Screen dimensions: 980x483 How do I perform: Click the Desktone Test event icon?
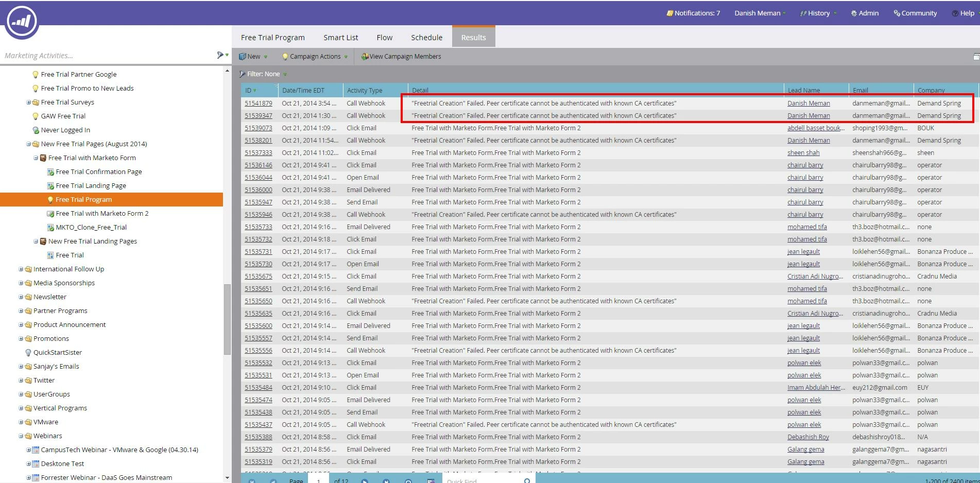point(36,464)
